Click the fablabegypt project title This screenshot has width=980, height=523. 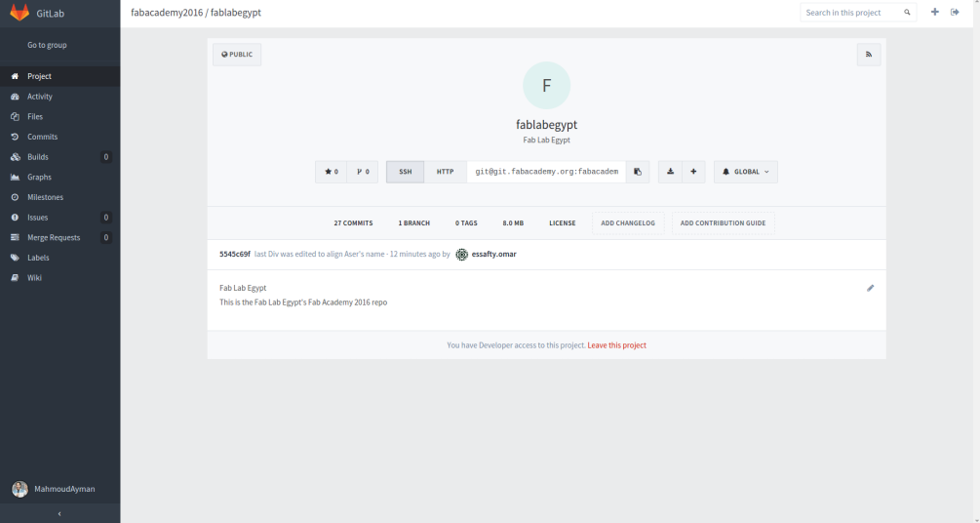pyautogui.click(x=546, y=125)
